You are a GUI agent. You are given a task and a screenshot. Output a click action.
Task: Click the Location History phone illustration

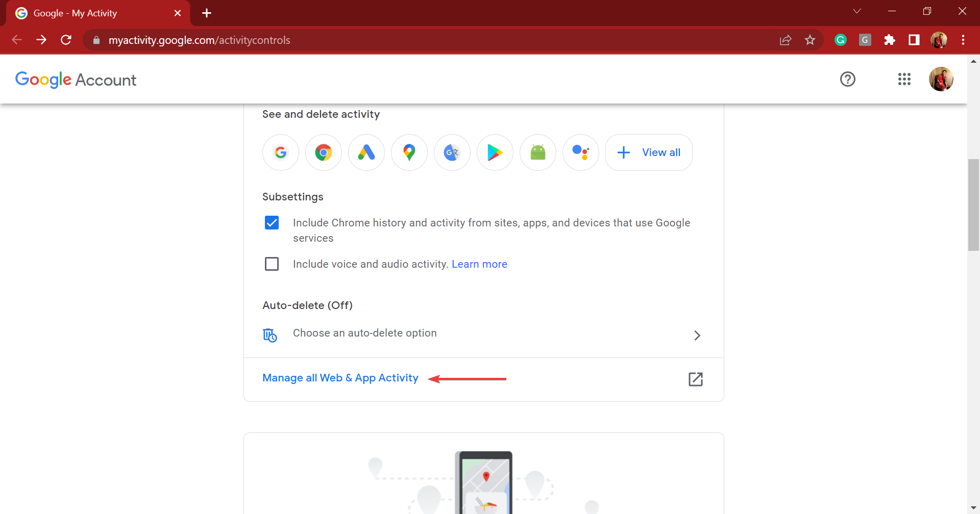tap(483, 482)
